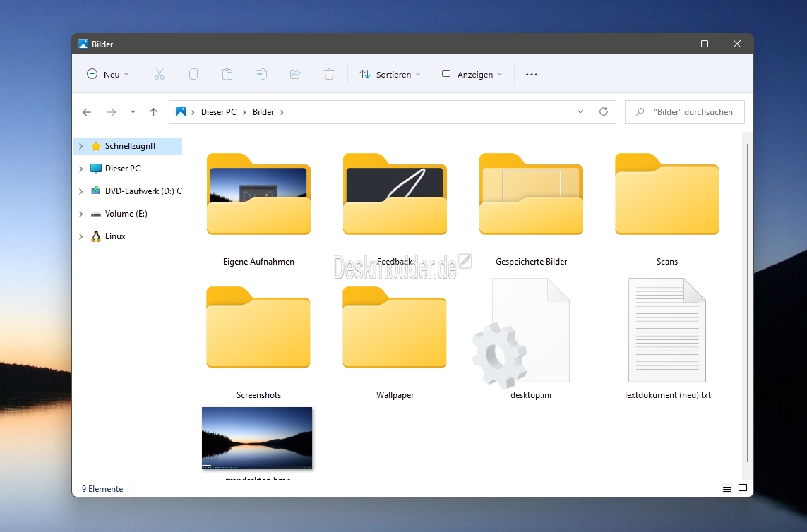Screen dimensions: 807x532
Task: Go forward with the right arrow
Action: coord(111,112)
